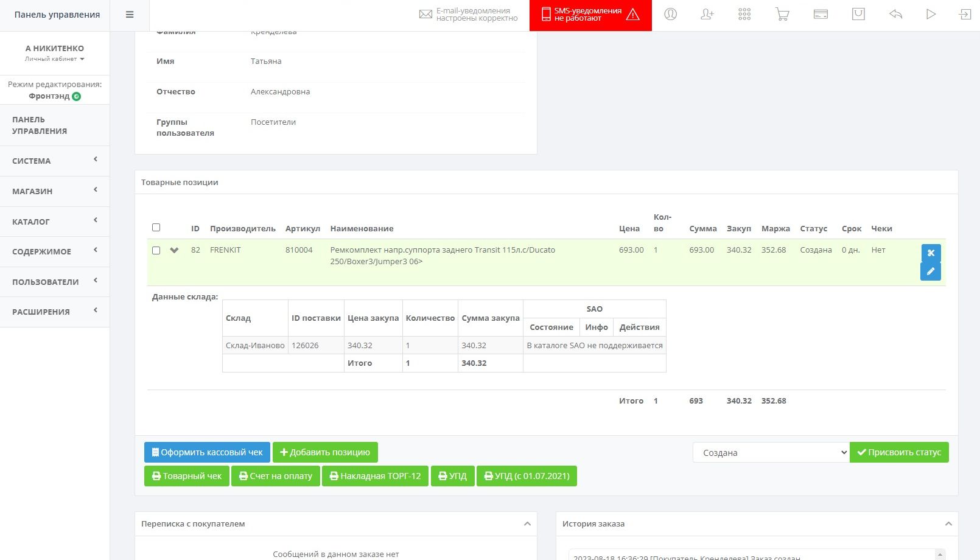Tick the select-all checkbox in table header
This screenshot has height=560, width=980.
click(156, 228)
